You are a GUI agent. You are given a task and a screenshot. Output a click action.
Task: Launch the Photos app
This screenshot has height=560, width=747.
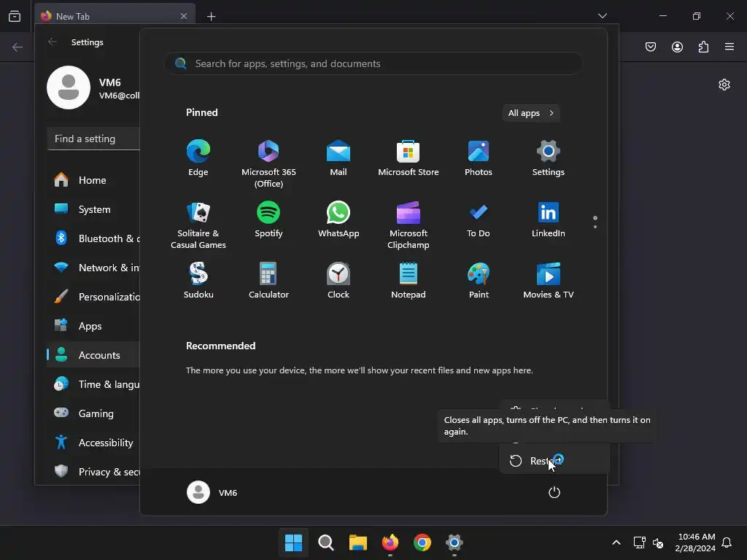coord(479,158)
